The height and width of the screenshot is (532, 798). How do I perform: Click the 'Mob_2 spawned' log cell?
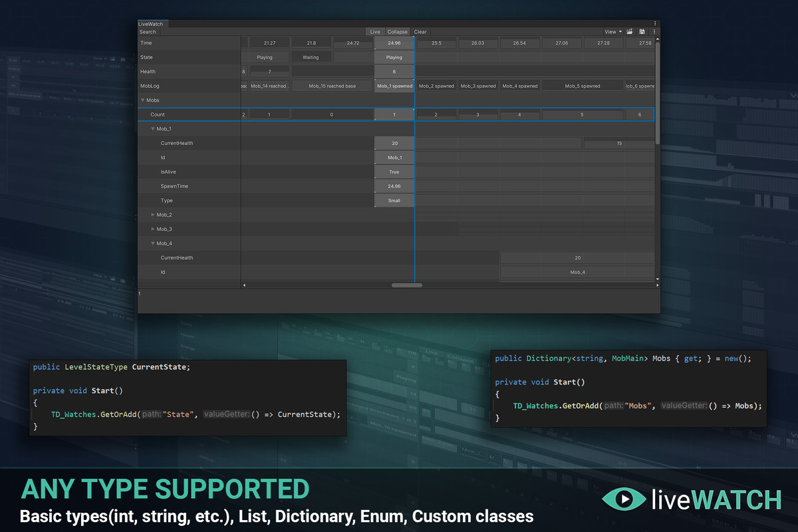(x=436, y=86)
